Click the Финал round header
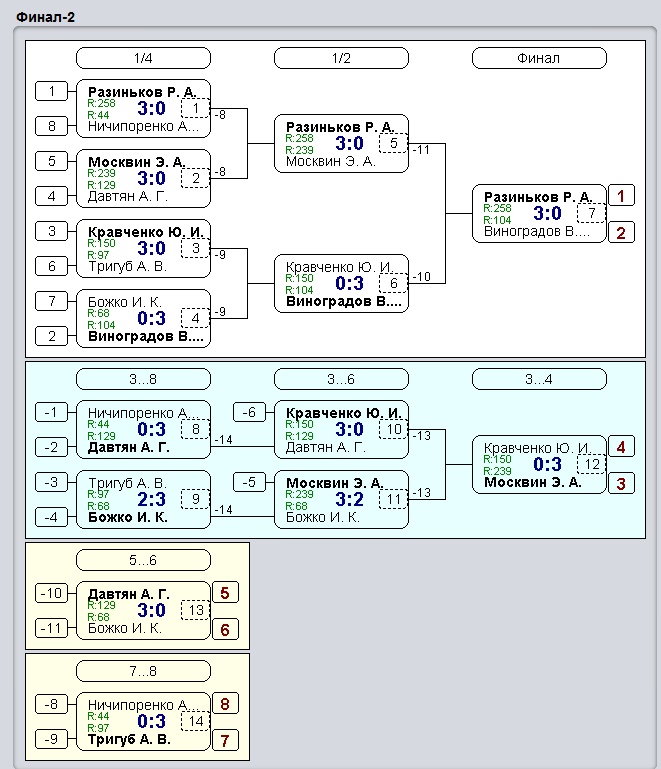This screenshot has height=769, width=661. [x=539, y=58]
